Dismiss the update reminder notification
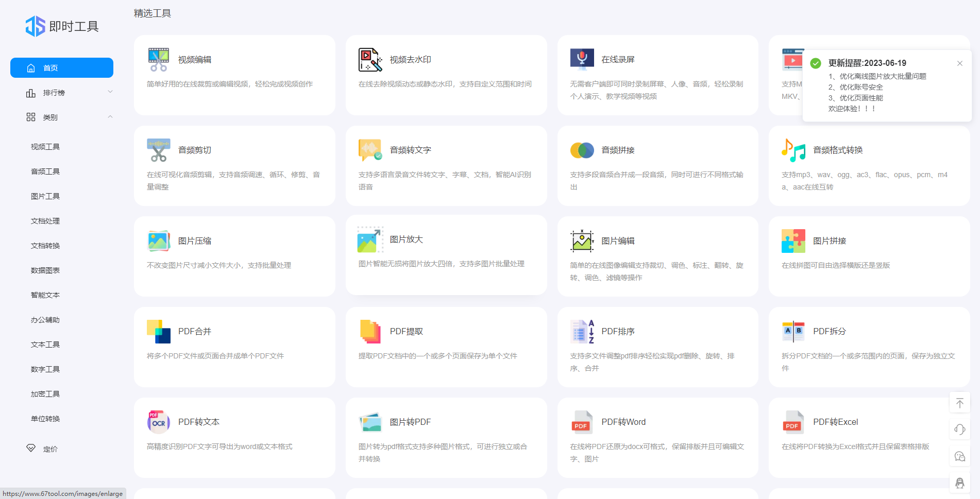Image resolution: width=980 pixels, height=499 pixels. pyautogui.click(x=959, y=63)
